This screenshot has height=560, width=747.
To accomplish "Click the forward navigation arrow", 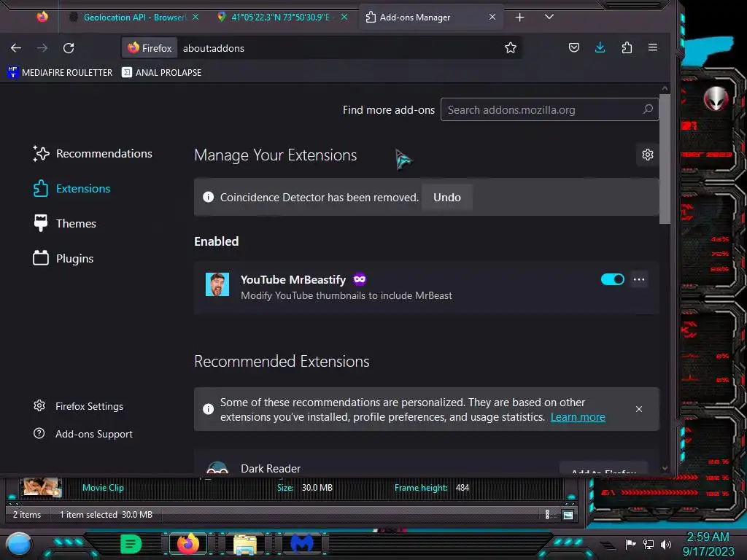I will [42, 47].
